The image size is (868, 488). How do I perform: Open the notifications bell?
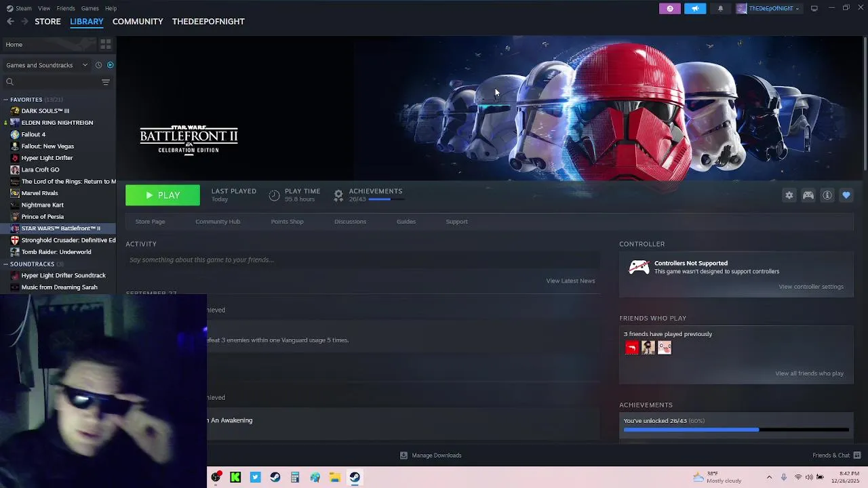720,8
